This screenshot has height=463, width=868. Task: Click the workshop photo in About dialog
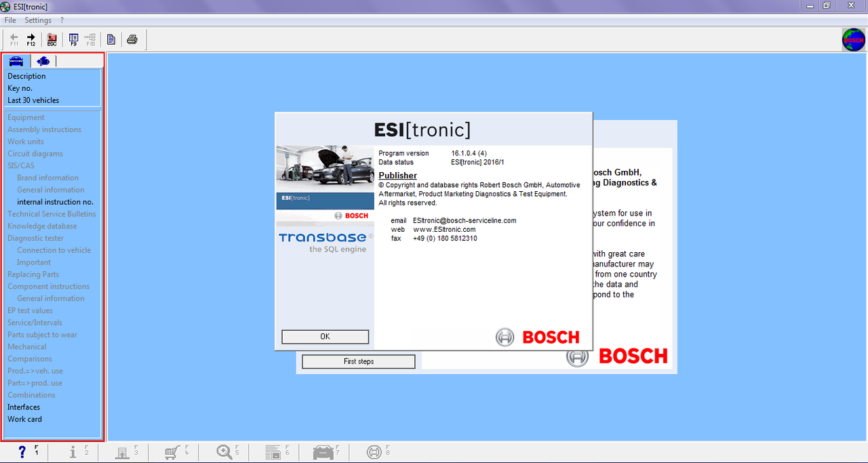[325, 169]
